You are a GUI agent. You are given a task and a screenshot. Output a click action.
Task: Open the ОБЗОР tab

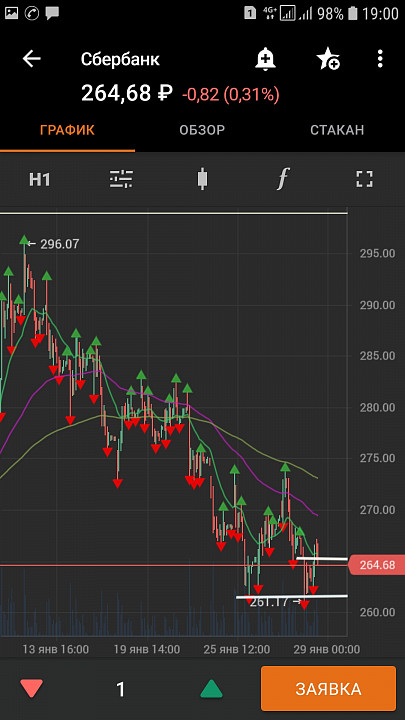(x=202, y=130)
